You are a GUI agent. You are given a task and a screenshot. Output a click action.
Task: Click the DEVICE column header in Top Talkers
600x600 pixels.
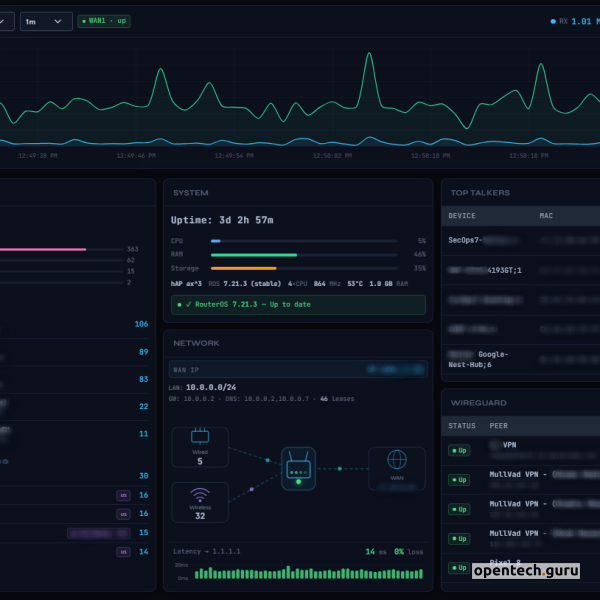click(x=462, y=215)
